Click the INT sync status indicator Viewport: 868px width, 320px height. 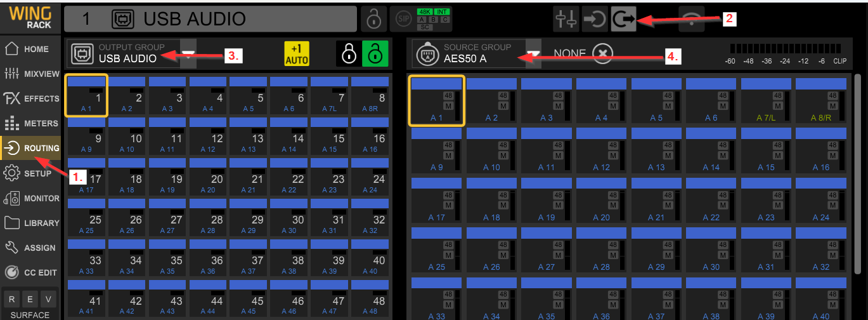click(443, 12)
